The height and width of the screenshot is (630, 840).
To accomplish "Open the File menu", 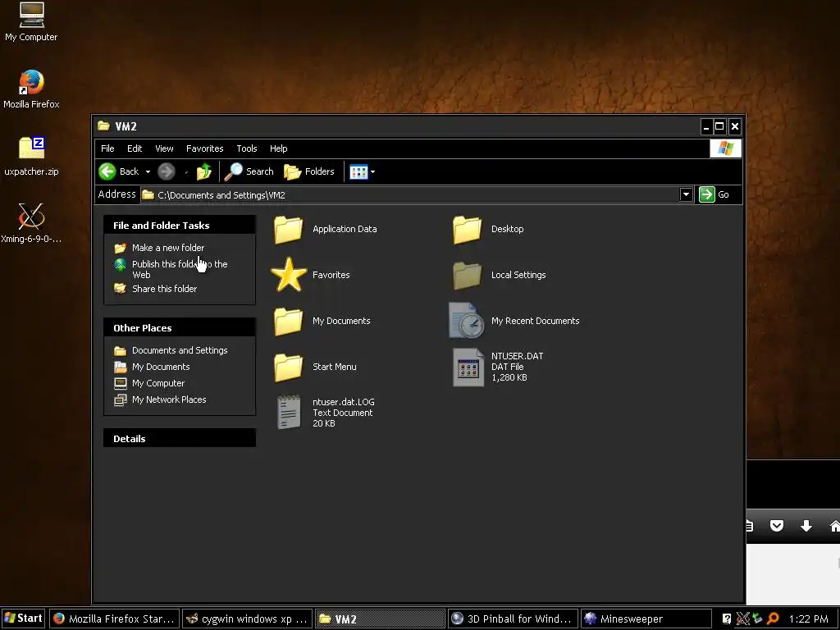I will 107,148.
